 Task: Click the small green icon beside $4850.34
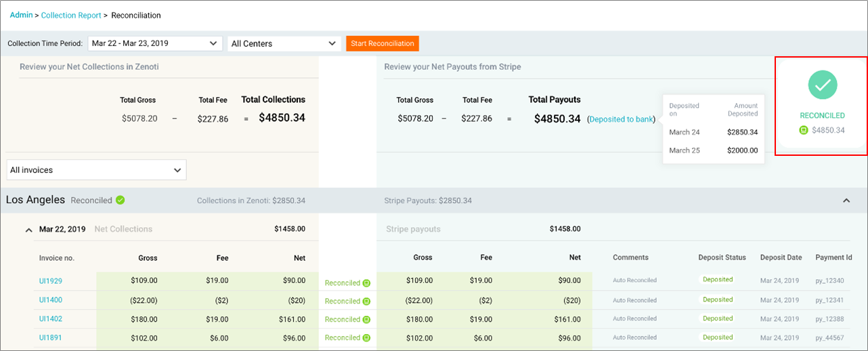(804, 130)
